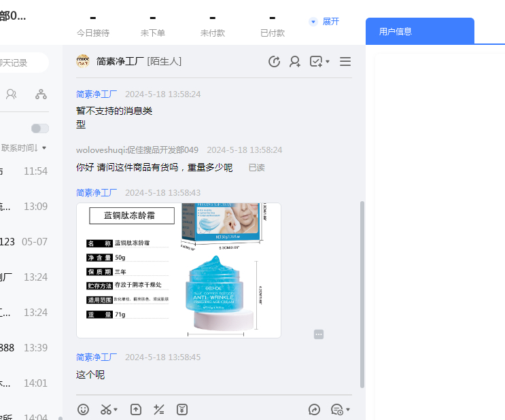505x420 pixels.
Task: Toggle the switch above the contact list
Action: [40, 128]
